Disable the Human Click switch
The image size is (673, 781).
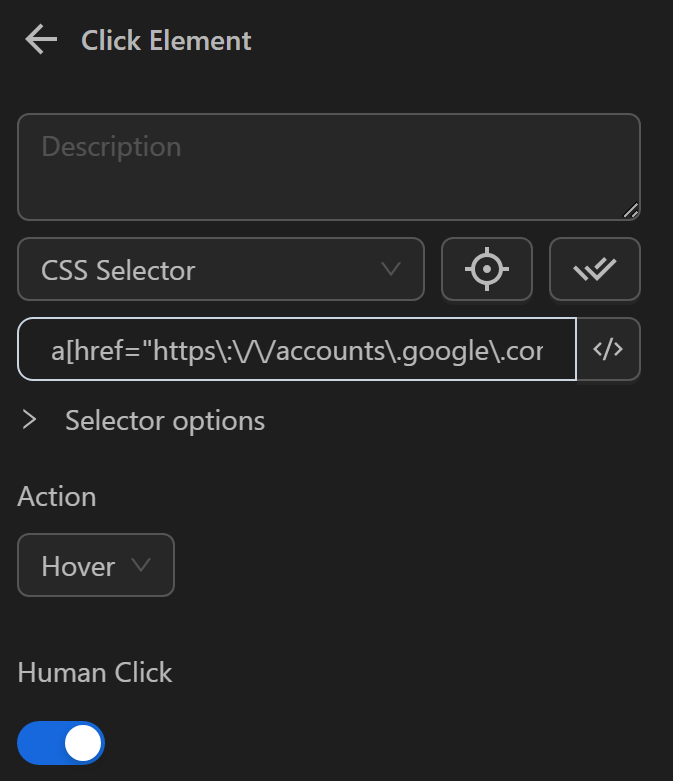[61, 743]
